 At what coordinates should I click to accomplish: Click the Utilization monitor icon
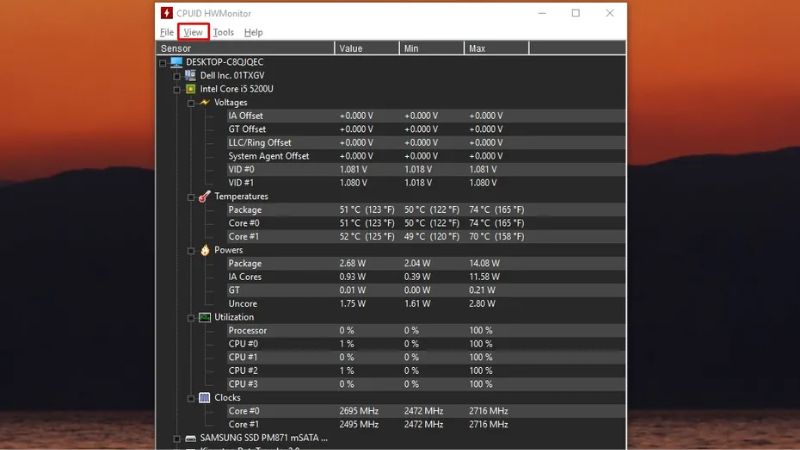point(205,317)
